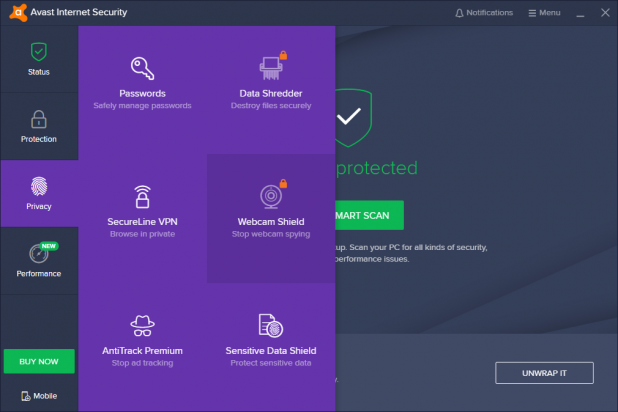Viewport: 618px width, 412px height.
Task: Close the Avast window
Action: (x=603, y=13)
